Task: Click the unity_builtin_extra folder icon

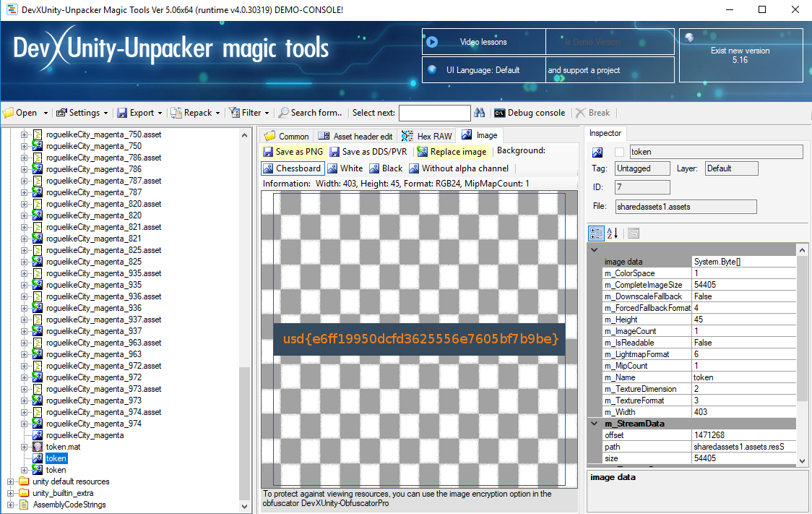Action: pos(24,493)
